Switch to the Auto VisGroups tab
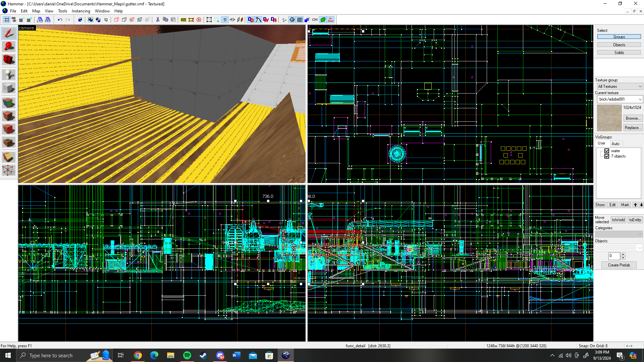Viewport: 644px width, 362px height. (x=615, y=144)
